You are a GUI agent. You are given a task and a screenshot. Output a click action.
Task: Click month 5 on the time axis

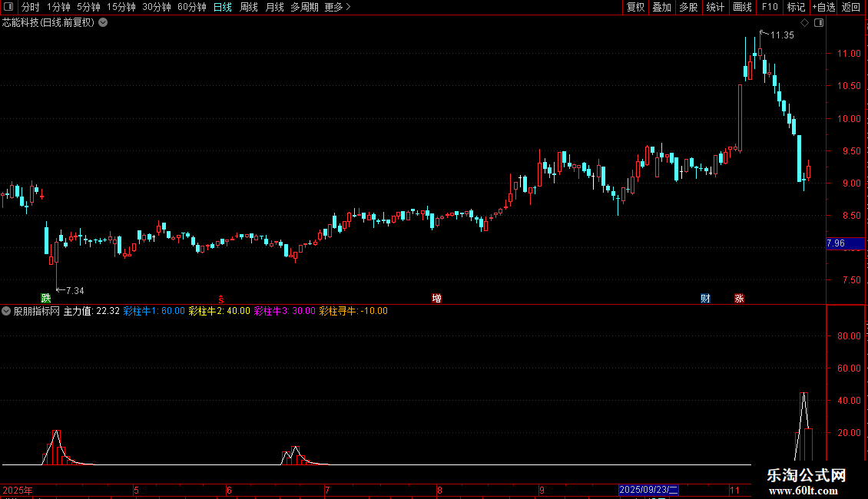point(136,490)
